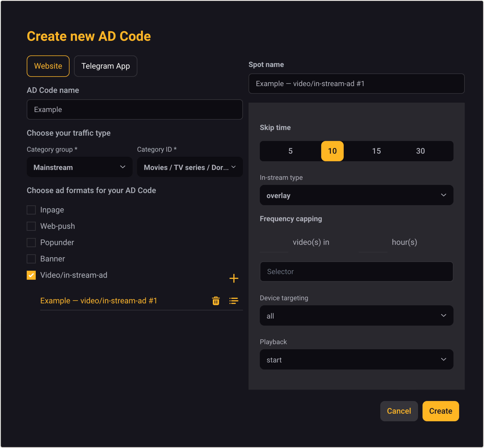The image size is (484, 448).
Task: Open settings list for the Example spot
Action: [x=233, y=301]
